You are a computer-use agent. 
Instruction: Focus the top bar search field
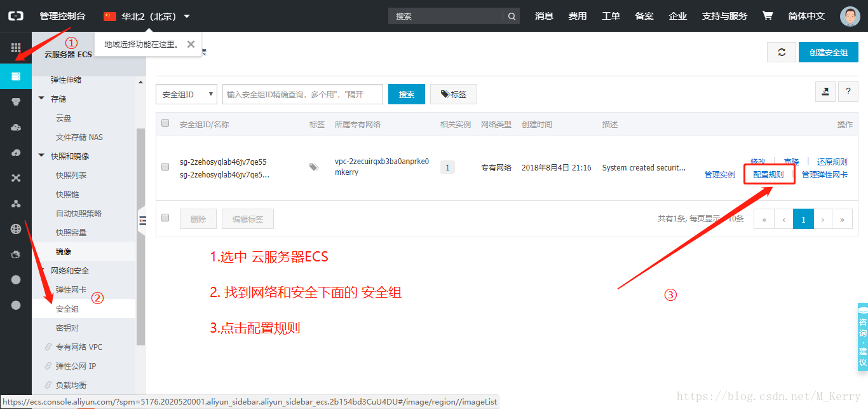coord(446,16)
